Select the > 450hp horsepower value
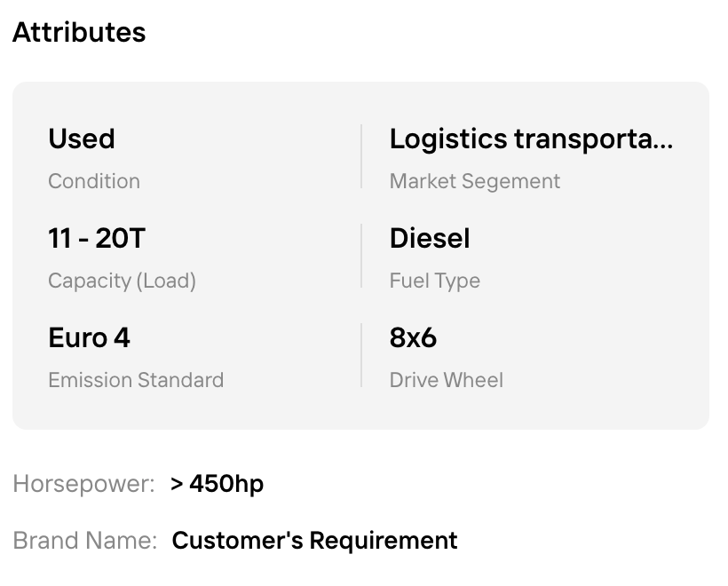Image resolution: width=728 pixels, height=586 pixels. click(x=217, y=484)
